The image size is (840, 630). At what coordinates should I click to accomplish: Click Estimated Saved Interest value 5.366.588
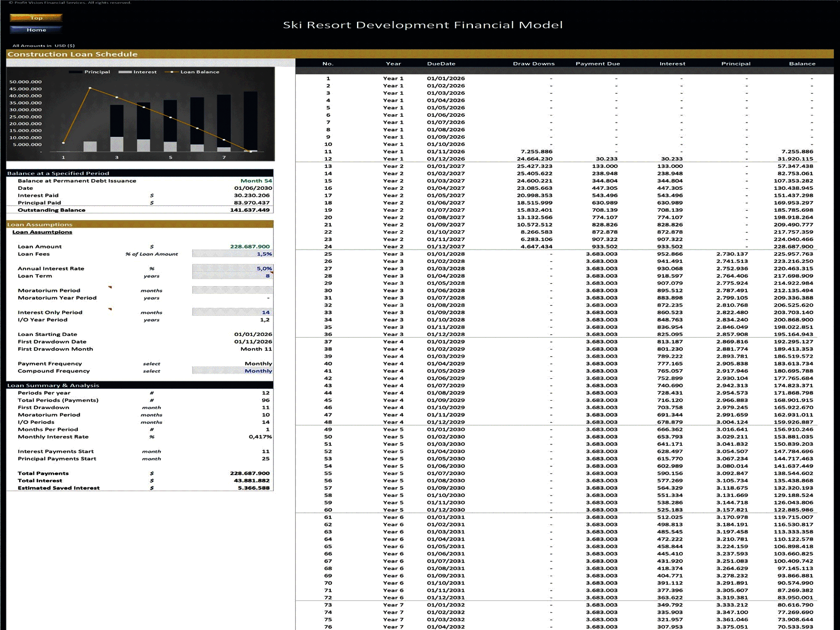point(254,488)
